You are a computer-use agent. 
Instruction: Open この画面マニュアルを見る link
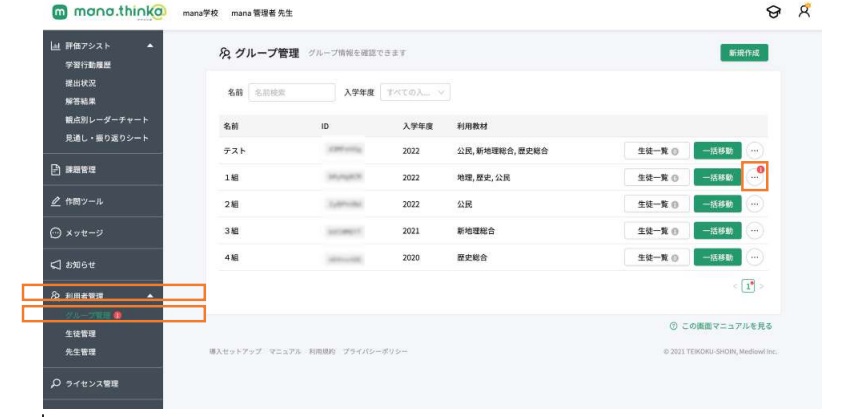click(721, 326)
